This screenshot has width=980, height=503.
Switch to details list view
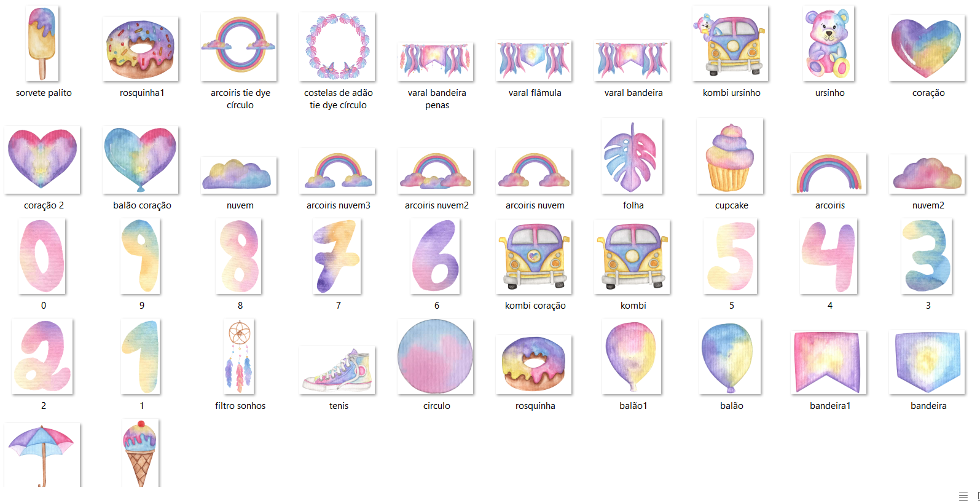coord(963,496)
